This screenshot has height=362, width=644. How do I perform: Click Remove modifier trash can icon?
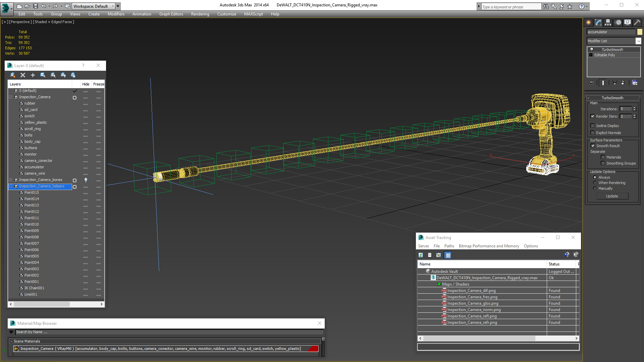click(623, 83)
